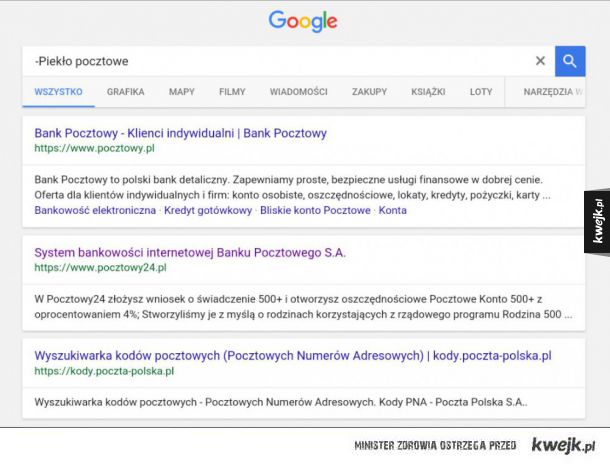610x464 pixels.
Task: Open the Konta sitelink
Action: click(393, 210)
